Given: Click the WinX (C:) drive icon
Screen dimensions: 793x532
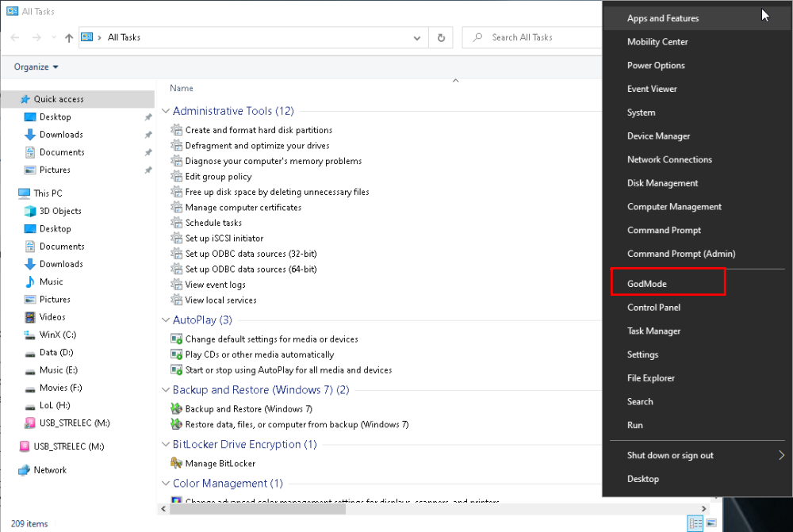Looking at the screenshot, I should [x=30, y=335].
